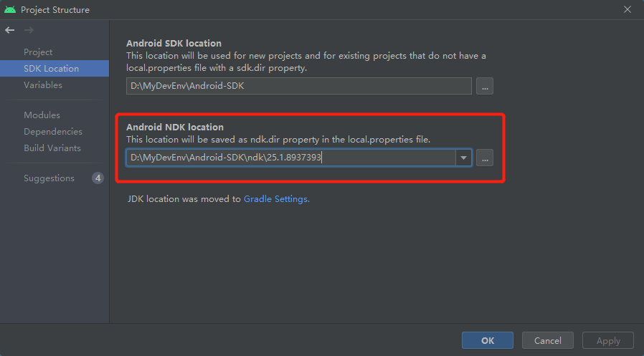Open the Suggestions section
This screenshot has width=644, height=356.
click(x=49, y=178)
